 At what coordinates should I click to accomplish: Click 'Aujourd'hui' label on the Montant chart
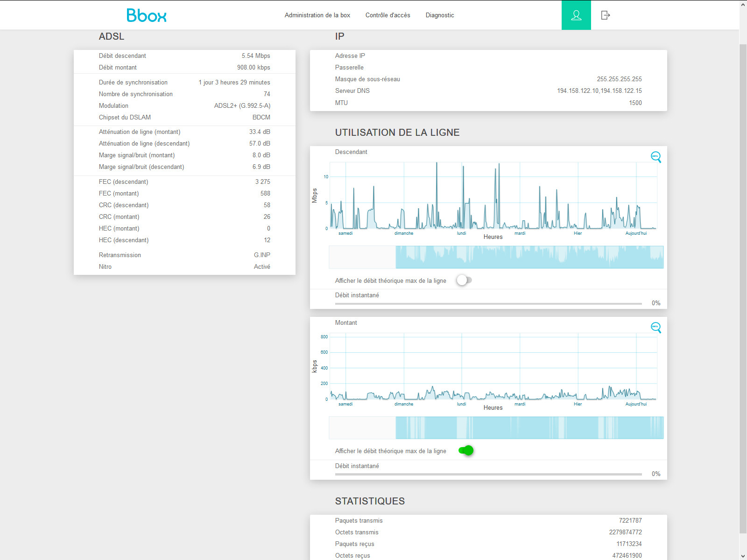(636, 404)
